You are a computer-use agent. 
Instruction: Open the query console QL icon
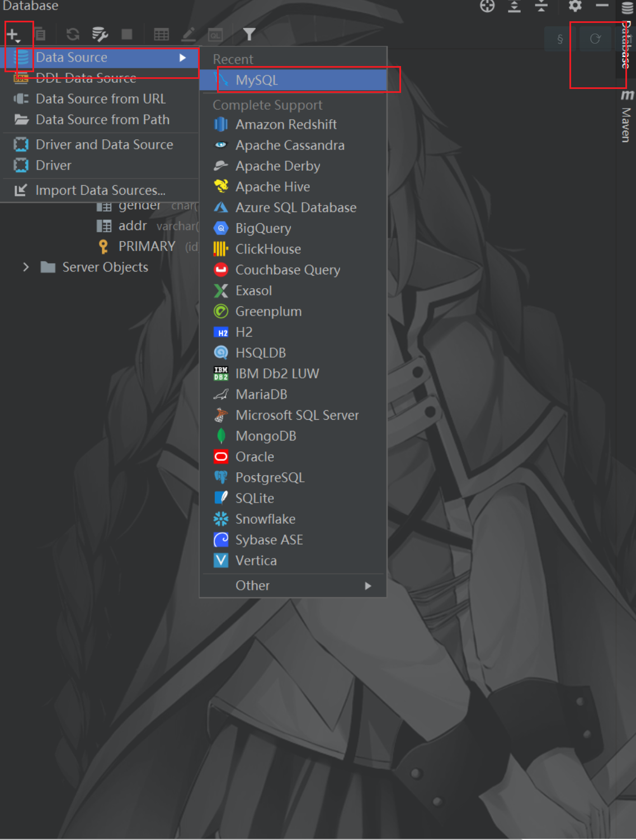tap(215, 35)
